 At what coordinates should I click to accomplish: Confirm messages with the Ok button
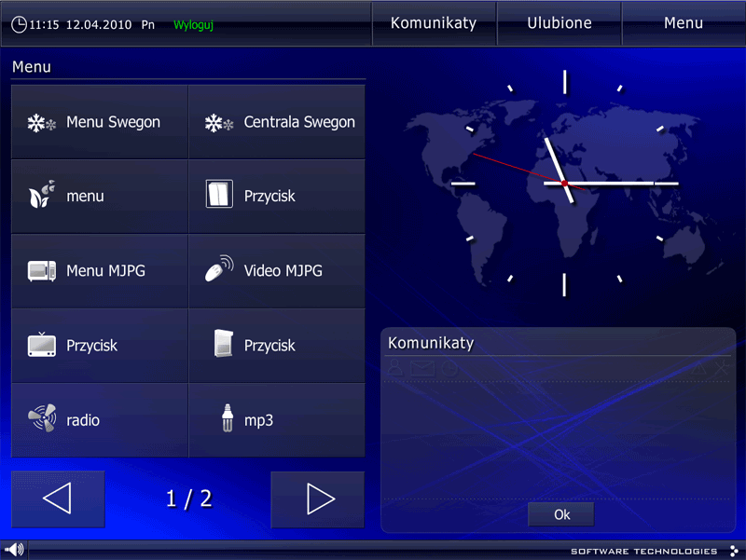[x=560, y=514]
